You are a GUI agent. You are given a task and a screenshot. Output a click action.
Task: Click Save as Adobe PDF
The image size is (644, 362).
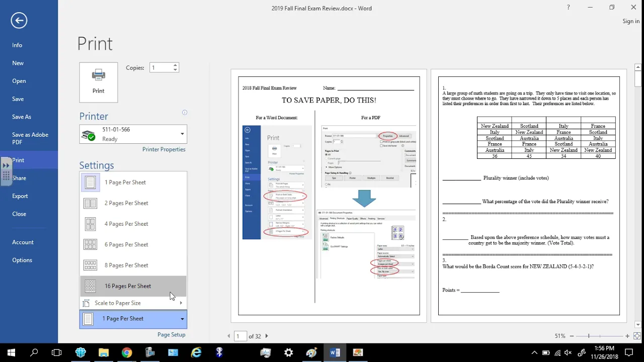coord(29,138)
